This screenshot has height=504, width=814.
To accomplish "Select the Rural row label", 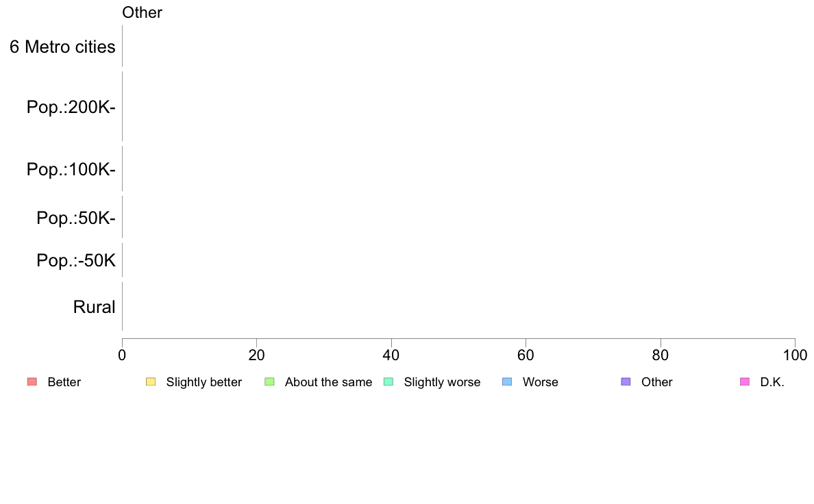I will pos(94,307).
